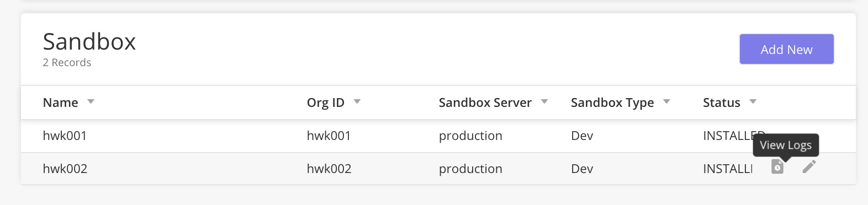The image size is (868, 205).
Task: Click the Status column header
Action: pyautogui.click(x=722, y=102)
